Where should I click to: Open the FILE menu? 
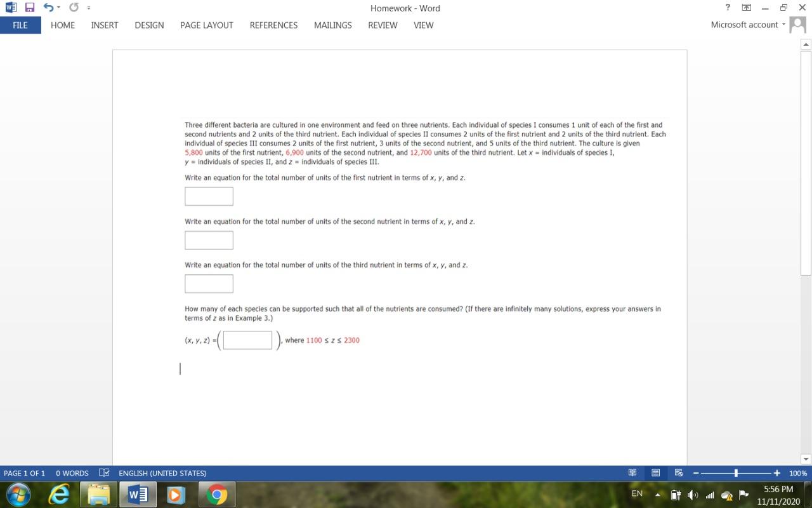[x=20, y=25]
